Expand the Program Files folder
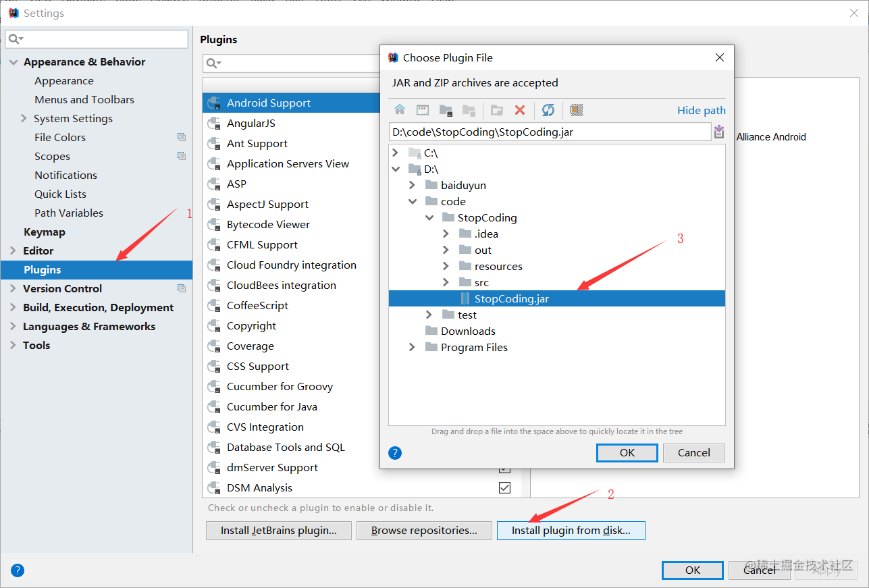 pos(413,347)
